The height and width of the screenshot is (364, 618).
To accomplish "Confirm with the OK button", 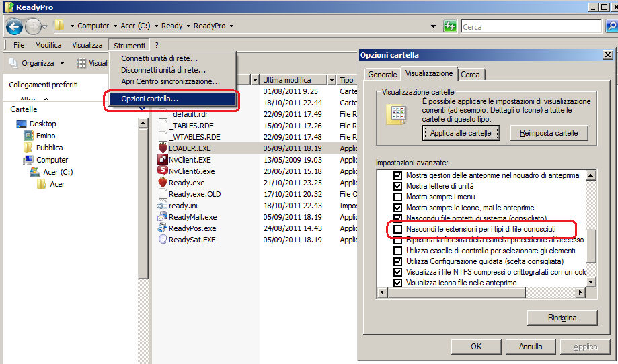I will click(476, 347).
